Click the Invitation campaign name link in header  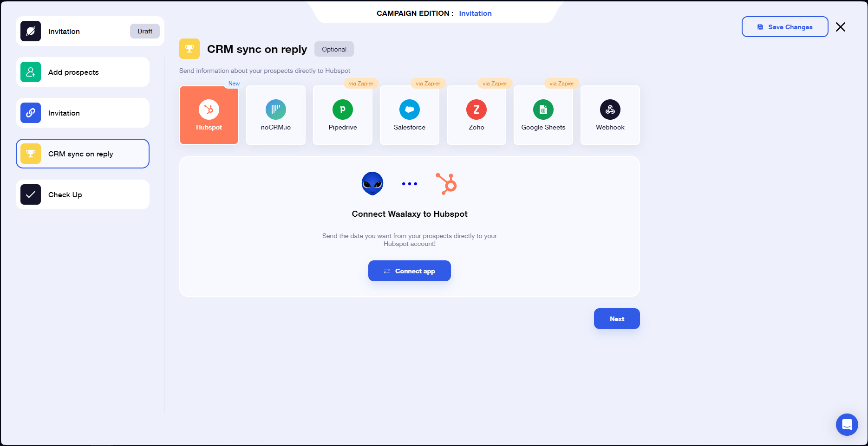click(x=475, y=13)
